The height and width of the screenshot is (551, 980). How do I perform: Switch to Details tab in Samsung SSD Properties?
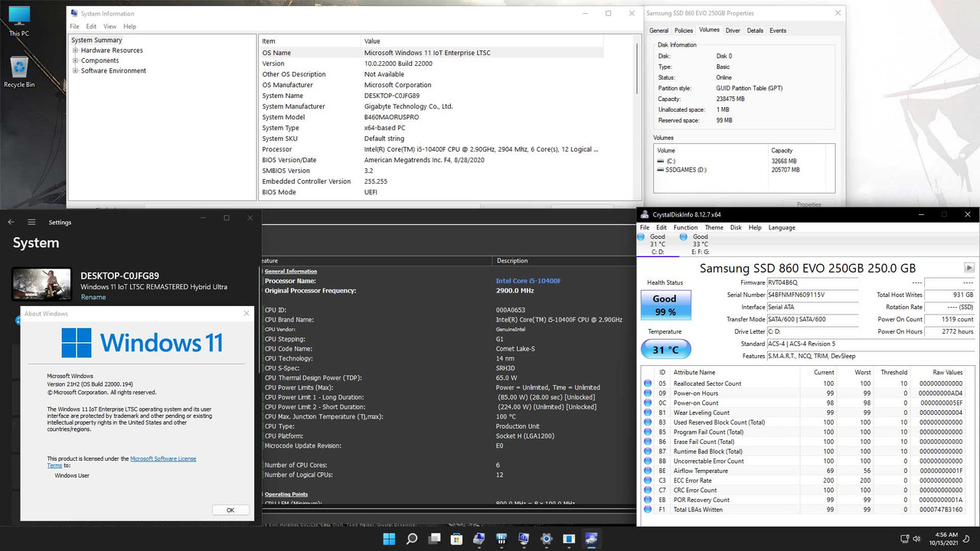point(755,31)
